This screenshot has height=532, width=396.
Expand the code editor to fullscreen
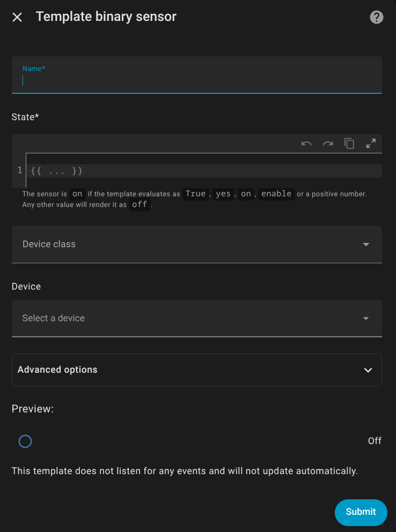pos(371,144)
